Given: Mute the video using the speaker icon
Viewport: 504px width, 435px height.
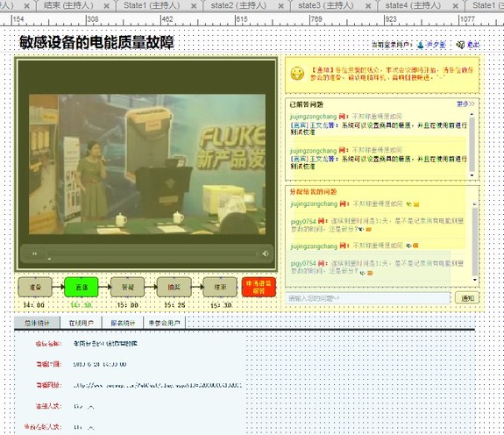Looking at the screenshot, I should [x=265, y=253].
